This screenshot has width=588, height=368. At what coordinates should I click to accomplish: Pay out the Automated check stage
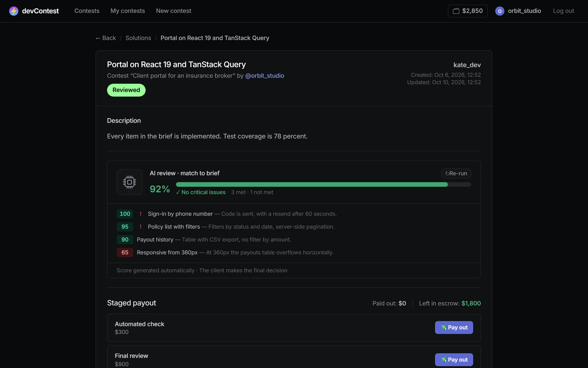coord(454,327)
